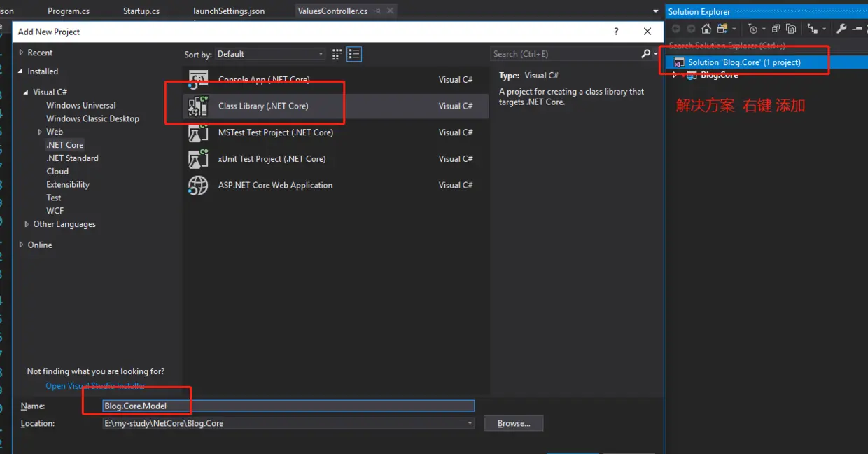Expand Blog.Core project in Solution Explorer

(675, 75)
